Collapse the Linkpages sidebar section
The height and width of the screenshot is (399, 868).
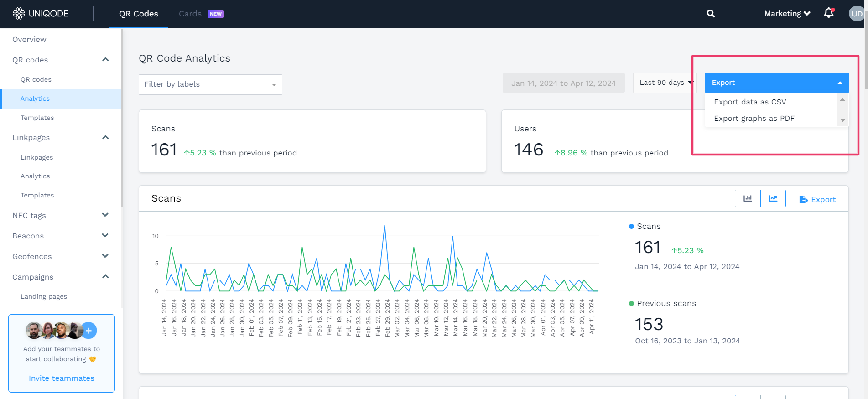click(105, 137)
